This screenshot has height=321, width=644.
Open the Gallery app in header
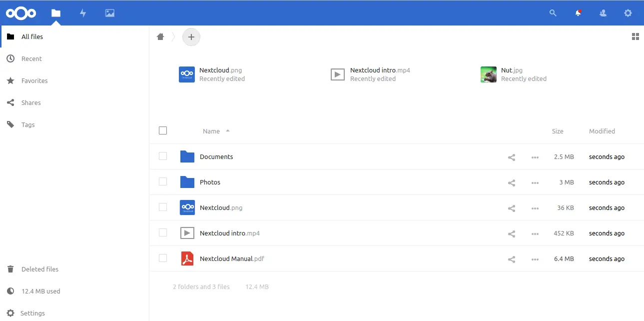[x=110, y=13]
